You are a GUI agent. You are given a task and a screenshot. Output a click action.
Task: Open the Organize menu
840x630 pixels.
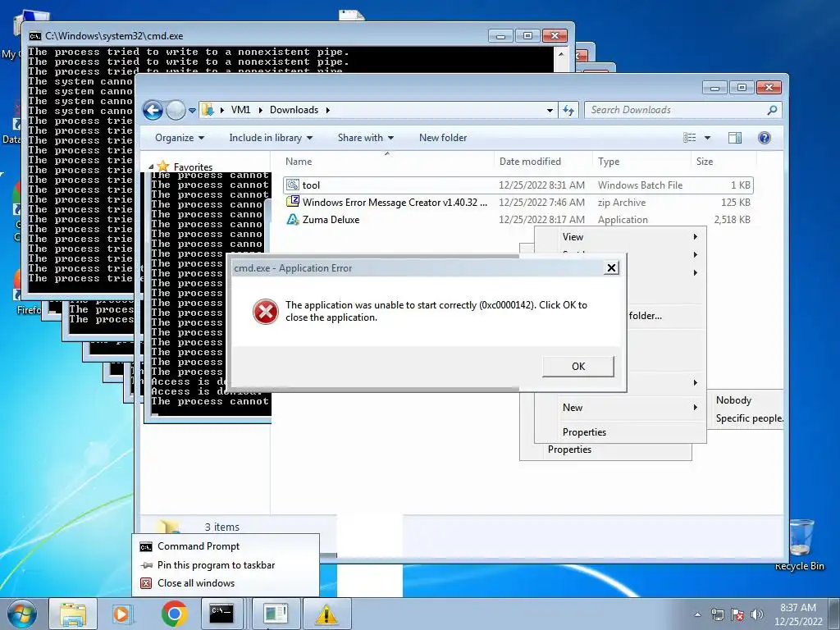[x=180, y=138]
